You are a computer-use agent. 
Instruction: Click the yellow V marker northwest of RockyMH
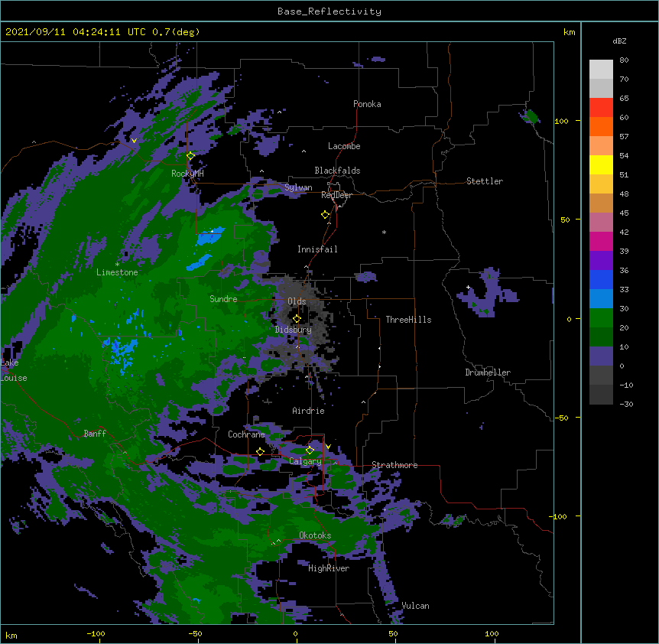(134, 141)
